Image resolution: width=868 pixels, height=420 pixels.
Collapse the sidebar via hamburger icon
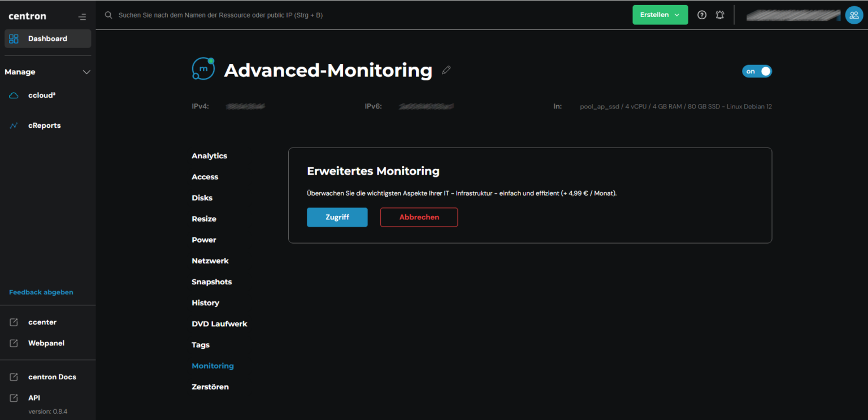coord(82,16)
